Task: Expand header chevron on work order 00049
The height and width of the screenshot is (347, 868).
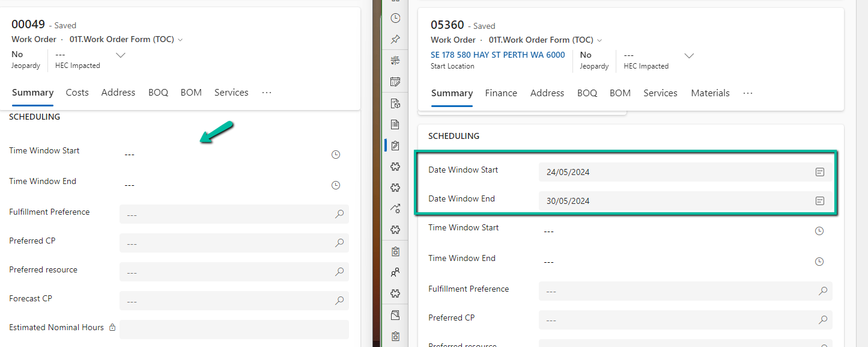Action: (121, 55)
